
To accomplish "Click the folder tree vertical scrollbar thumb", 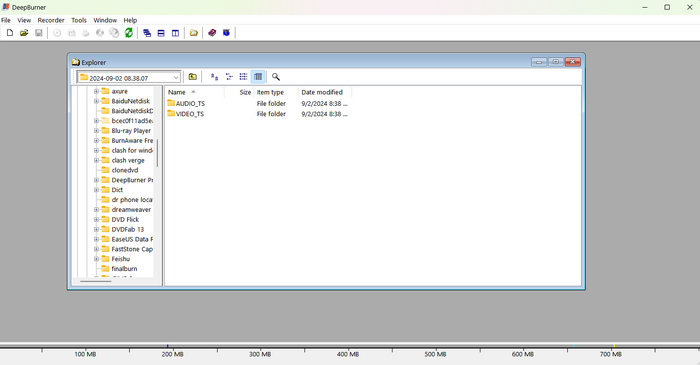I will point(157,152).
